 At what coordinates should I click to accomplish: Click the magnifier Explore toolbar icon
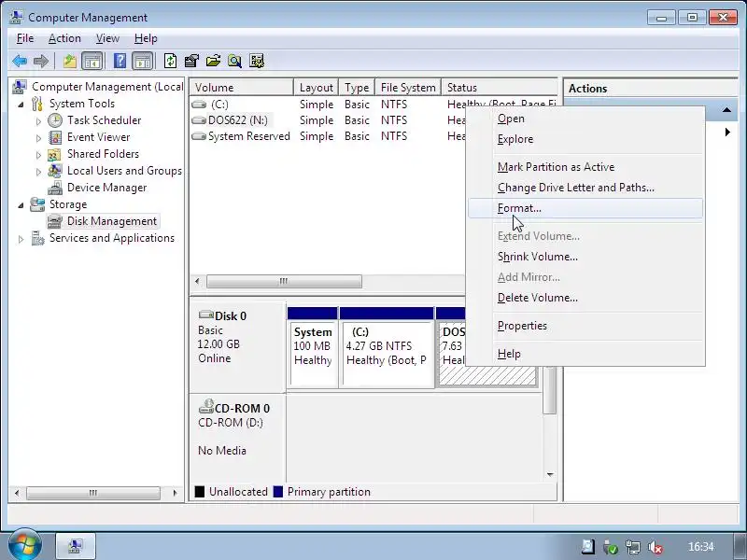(234, 61)
